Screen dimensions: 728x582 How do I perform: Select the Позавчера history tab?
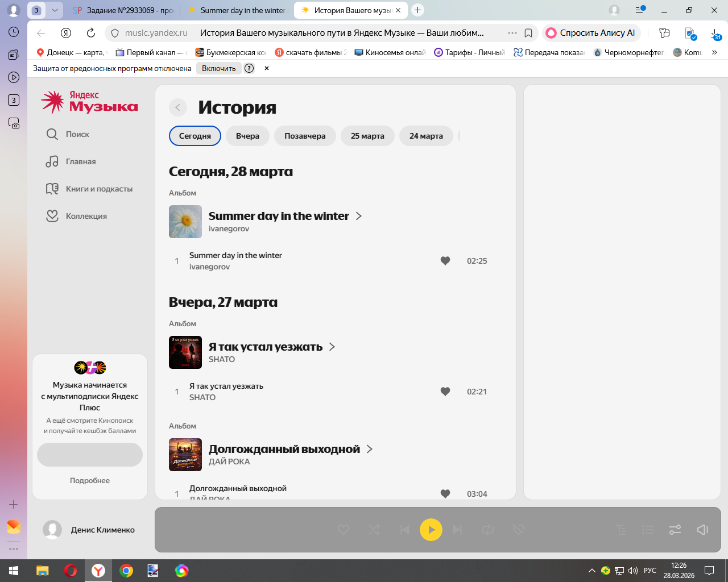coord(305,136)
